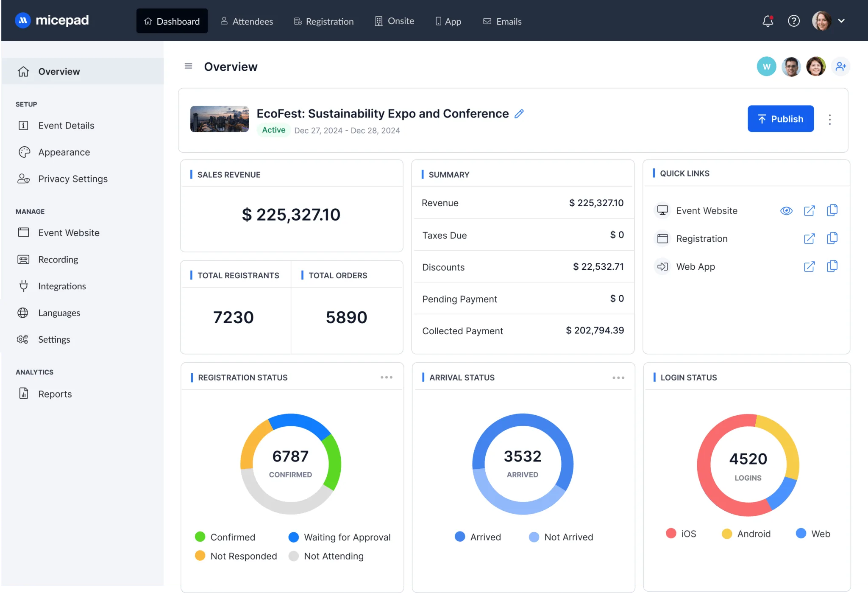Open Integrations from the sidebar
868x593 pixels.
62,286
